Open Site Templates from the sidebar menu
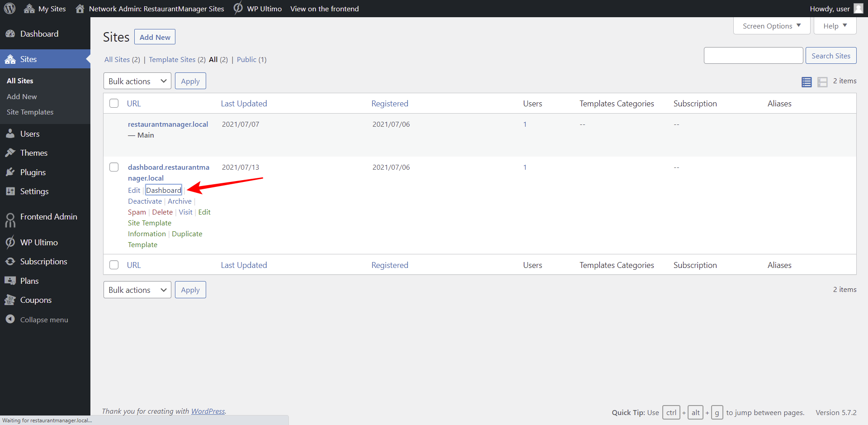The height and width of the screenshot is (425, 868). point(30,112)
